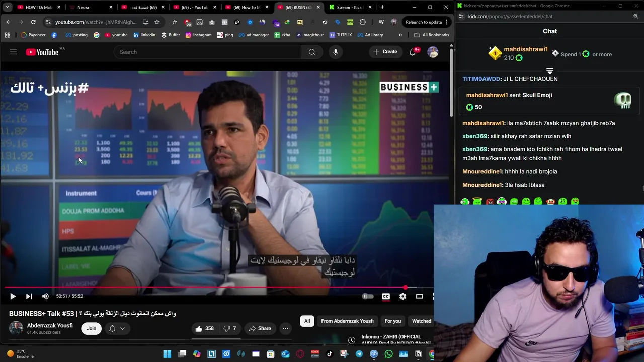This screenshot has height=362, width=644.
Task: Open the TUTFLIX bookmark
Action: 341,35
